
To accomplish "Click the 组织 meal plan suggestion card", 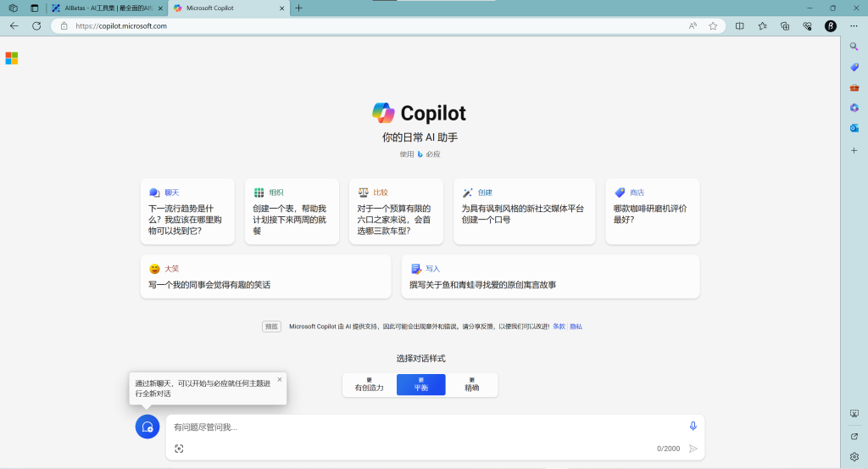I will click(292, 211).
